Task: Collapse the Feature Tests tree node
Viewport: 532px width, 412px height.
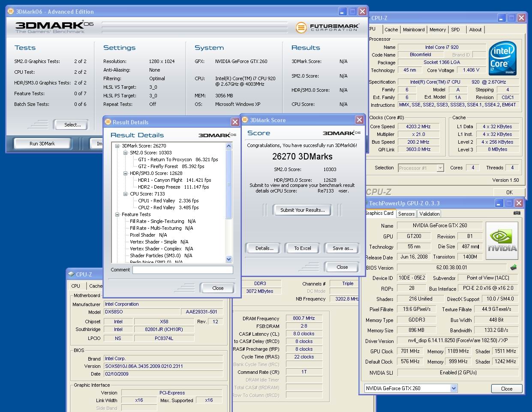Action: click(117, 214)
